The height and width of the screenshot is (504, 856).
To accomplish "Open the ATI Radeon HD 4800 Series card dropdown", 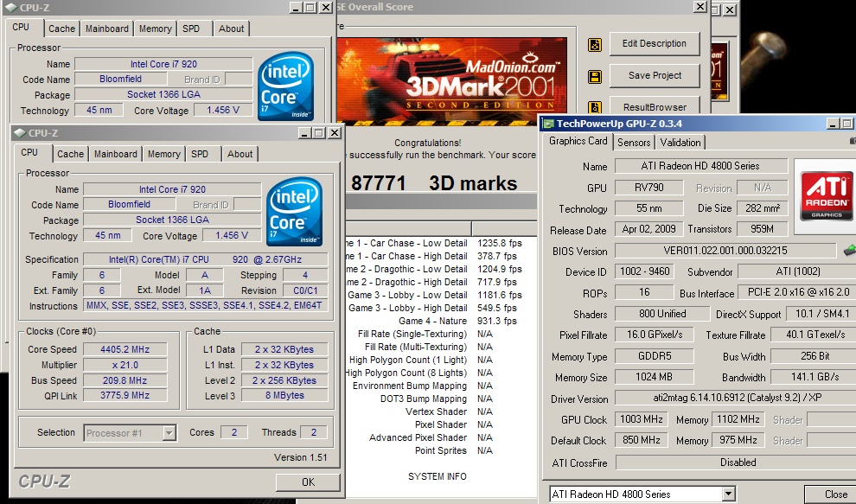I will pyautogui.click(x=728, y=494).
